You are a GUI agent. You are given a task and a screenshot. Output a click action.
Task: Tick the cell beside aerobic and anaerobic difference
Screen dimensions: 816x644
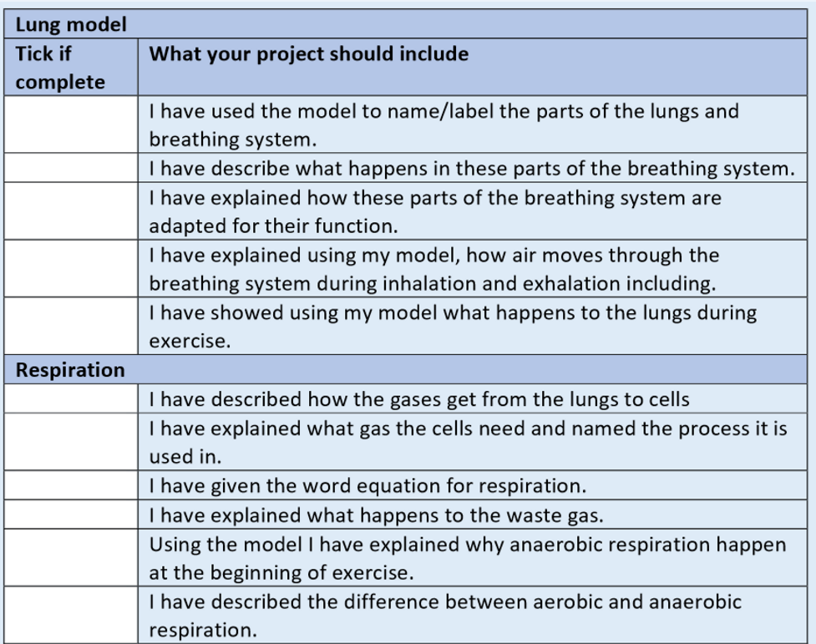click(71, 615)
